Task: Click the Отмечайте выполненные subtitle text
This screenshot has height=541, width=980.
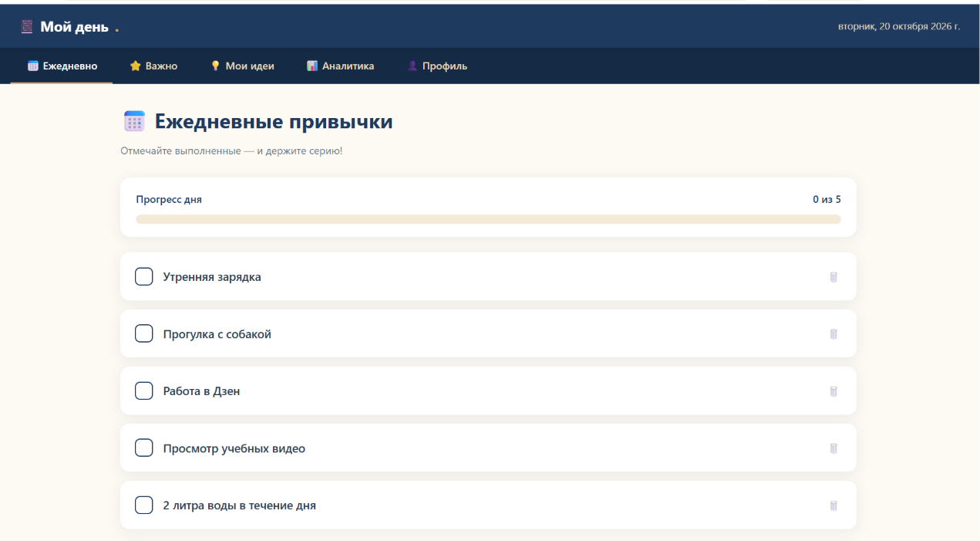Action: (x=231, y=150)
